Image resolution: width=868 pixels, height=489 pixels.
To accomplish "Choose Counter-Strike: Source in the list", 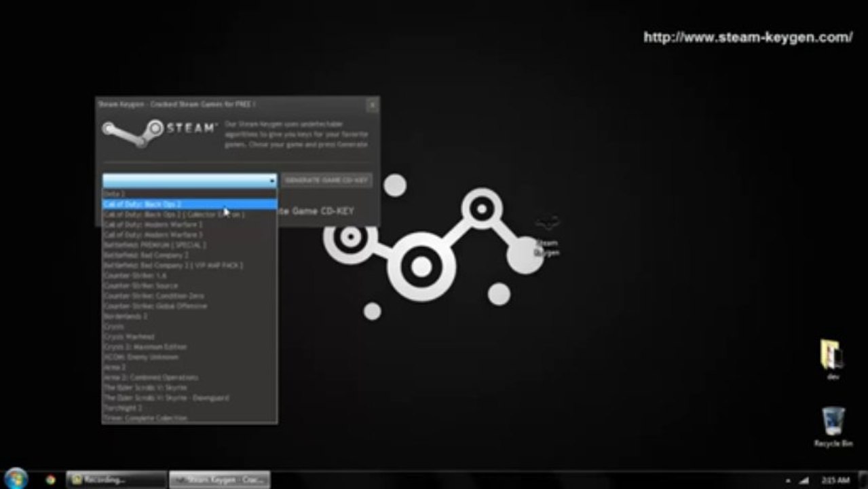I will tap(189, 285).
